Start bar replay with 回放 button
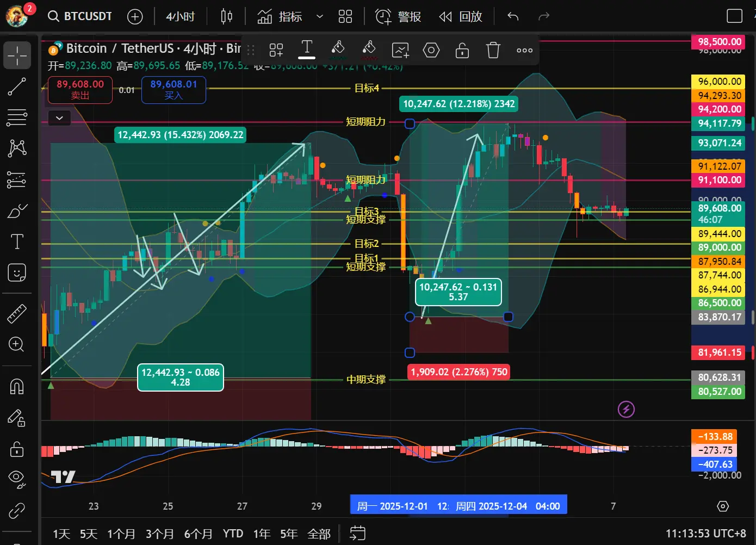The width and height of the screenshot is (756, 545). (x=461, y=17)
